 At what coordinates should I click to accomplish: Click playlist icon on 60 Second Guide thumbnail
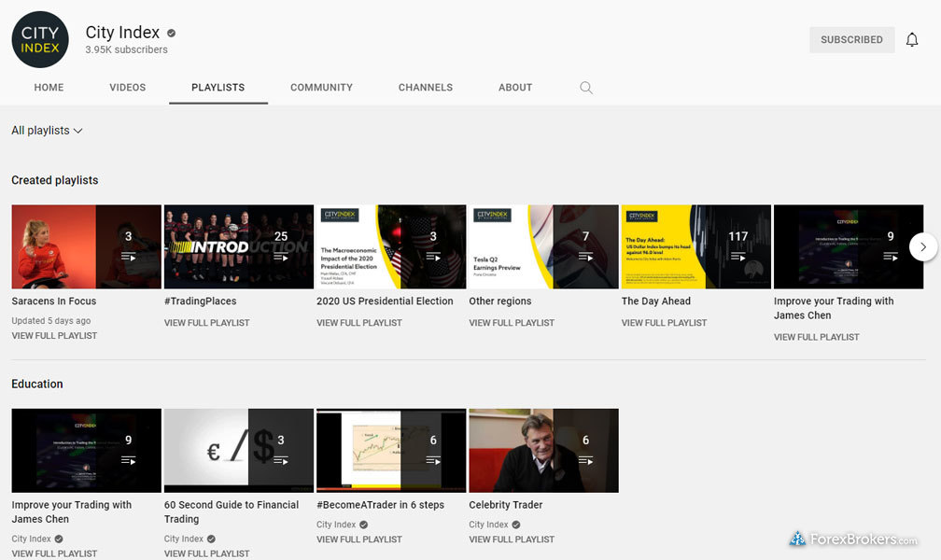click(x=281, y=461)
